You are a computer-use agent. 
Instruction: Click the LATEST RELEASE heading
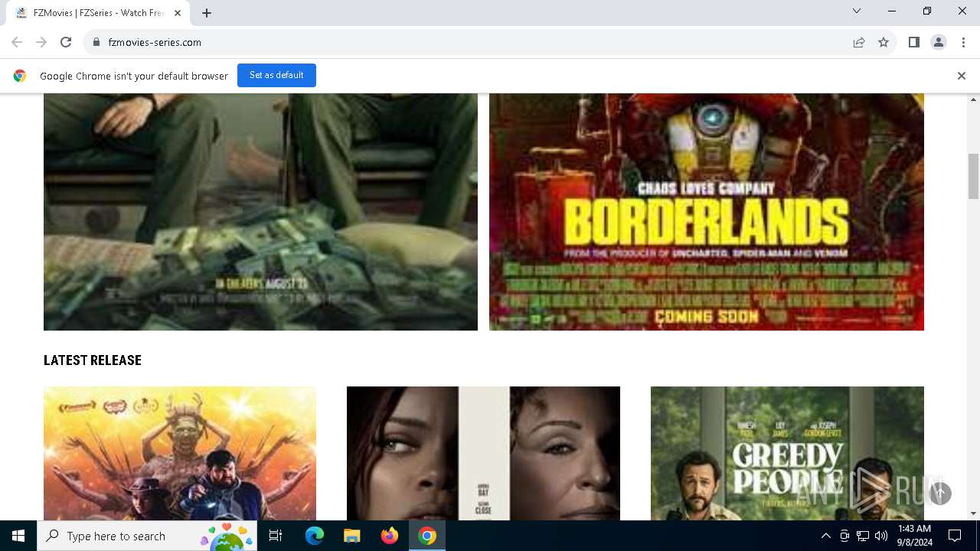tap(93, 360)
